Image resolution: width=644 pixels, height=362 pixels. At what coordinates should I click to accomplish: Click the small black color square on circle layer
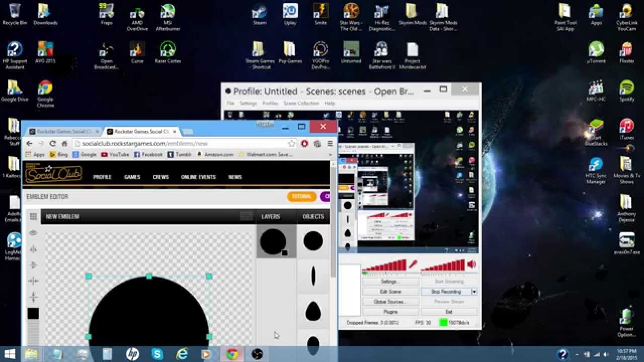(284, 253)
